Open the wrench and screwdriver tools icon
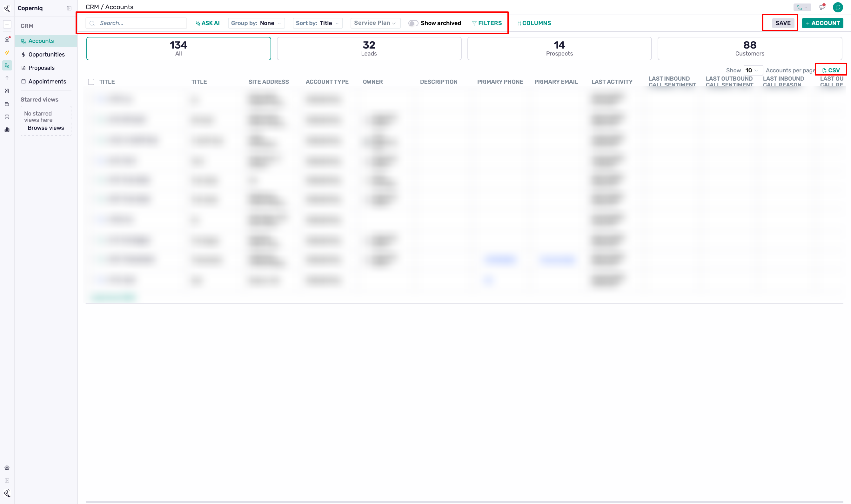This screenshot has width=851, height=504. tap(7, 91)
